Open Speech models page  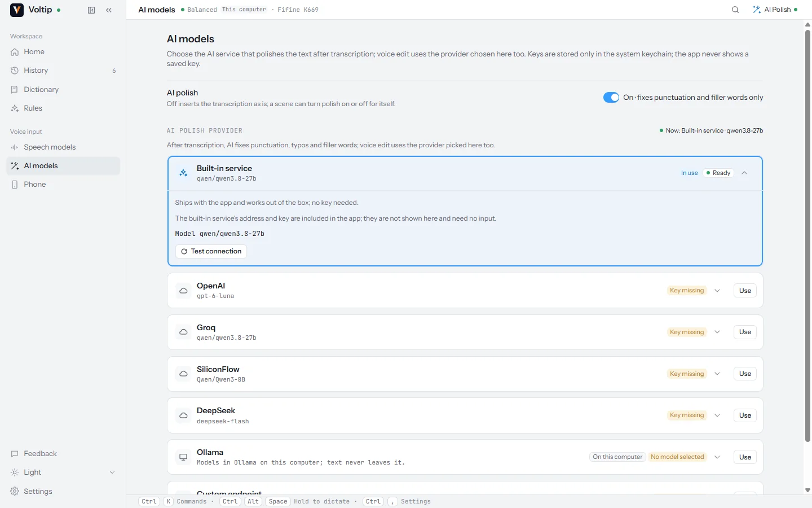[x=63, y=147]
